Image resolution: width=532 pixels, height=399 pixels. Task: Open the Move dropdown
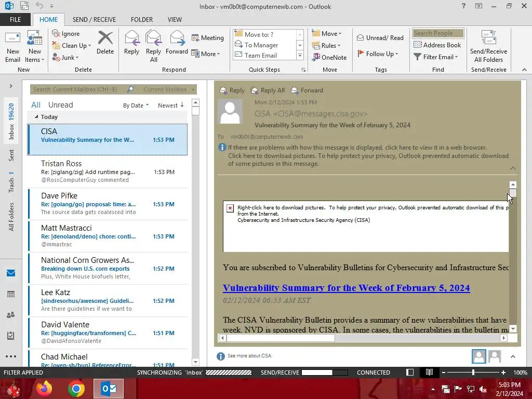point(327,33)
